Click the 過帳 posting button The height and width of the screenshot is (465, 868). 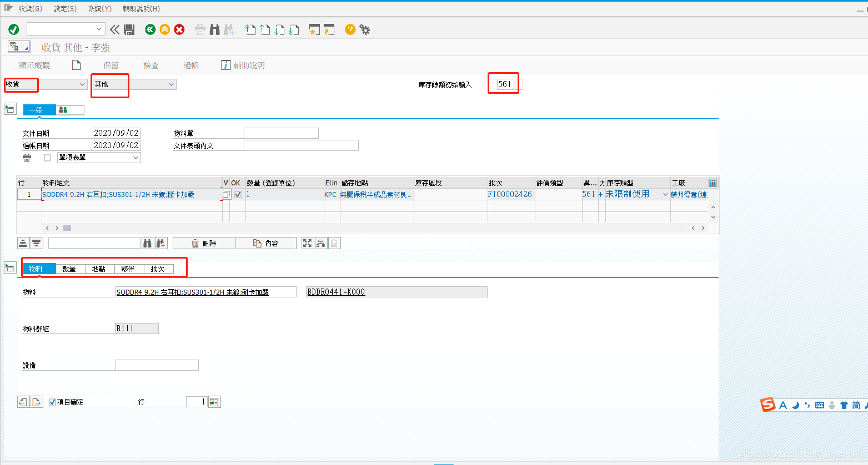pos(192,65)
